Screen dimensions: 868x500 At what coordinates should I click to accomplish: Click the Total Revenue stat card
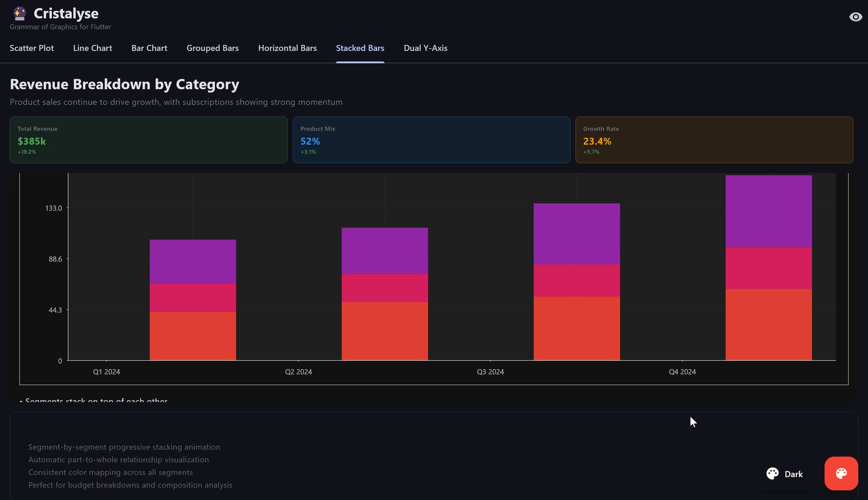click(148, 140)
